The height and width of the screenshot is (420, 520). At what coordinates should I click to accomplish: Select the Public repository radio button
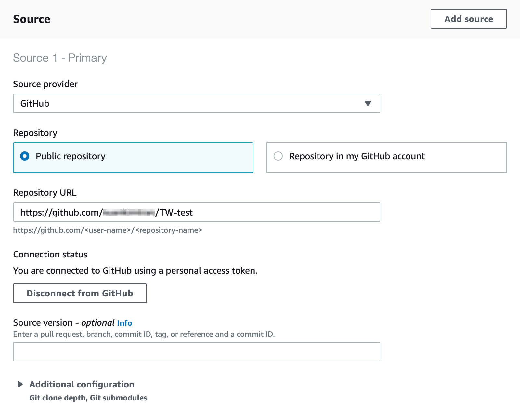pyautogui.click(x=25, y=156)
